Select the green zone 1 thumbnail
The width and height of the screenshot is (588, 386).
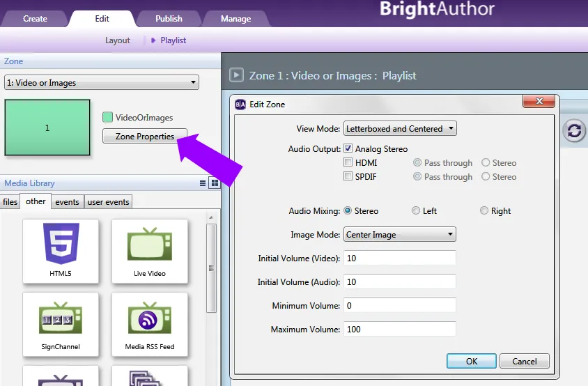click(47, 128)
